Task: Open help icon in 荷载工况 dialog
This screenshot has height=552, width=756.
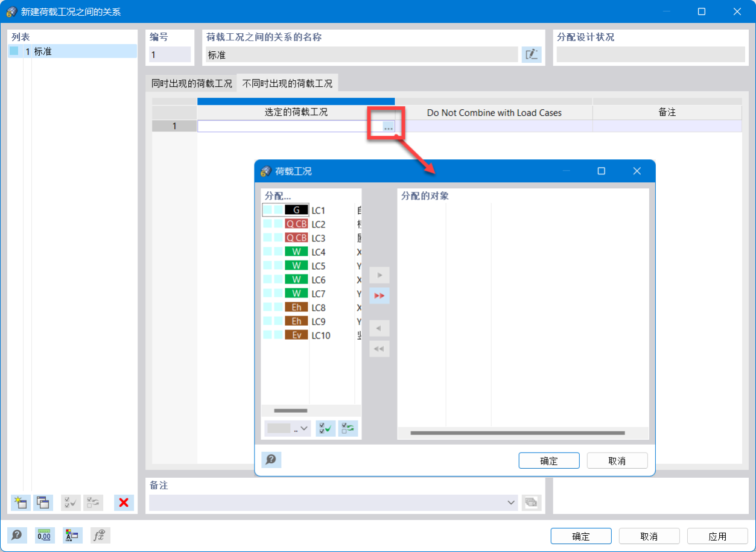Action: pyautogui.click(x=272, y=460)
